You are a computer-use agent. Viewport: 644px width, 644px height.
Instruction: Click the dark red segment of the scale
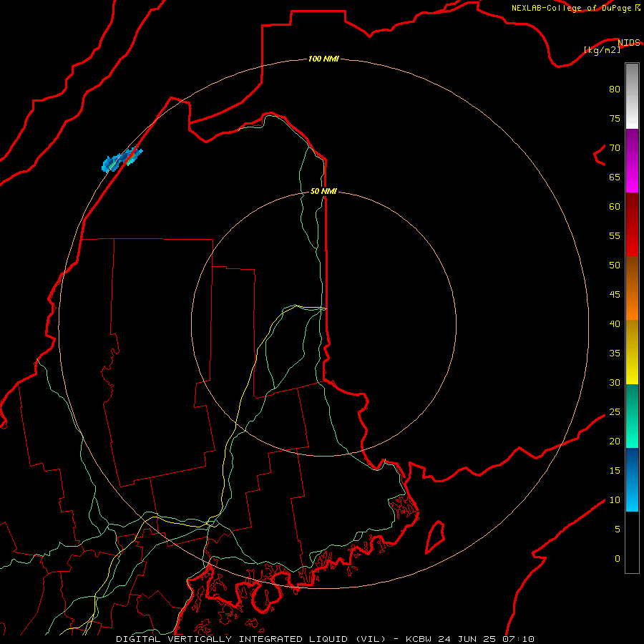tap(632, 224)
